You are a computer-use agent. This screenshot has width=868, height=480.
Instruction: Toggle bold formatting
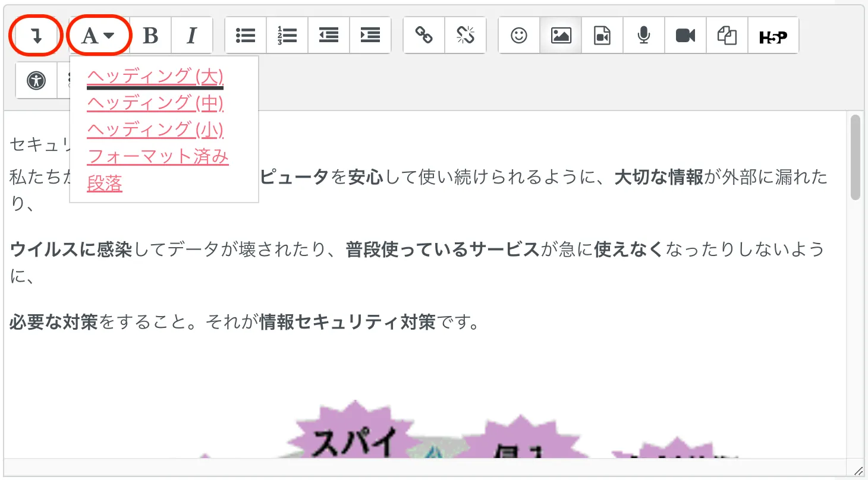click(150, 36)
